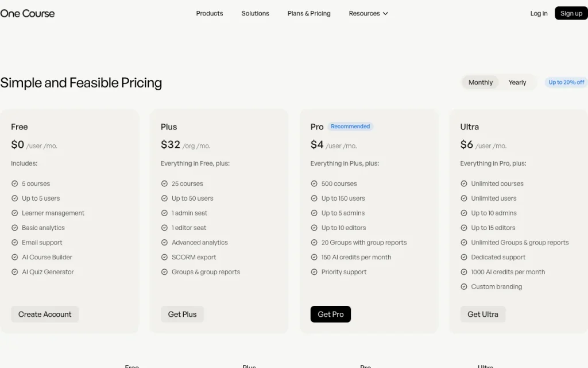Click check icon beside Dedicated support
This screenshot has width=588, height=368.
[464, 257]
